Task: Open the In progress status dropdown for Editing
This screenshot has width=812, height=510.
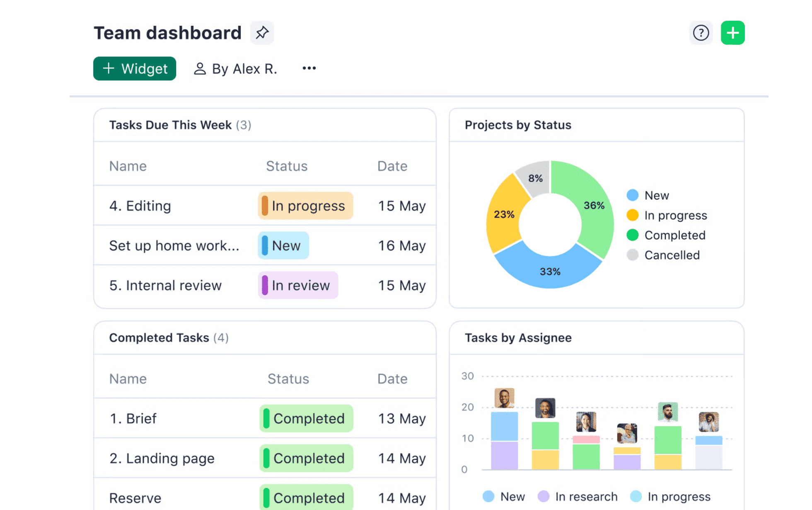Action: click(x=305, y=206)
